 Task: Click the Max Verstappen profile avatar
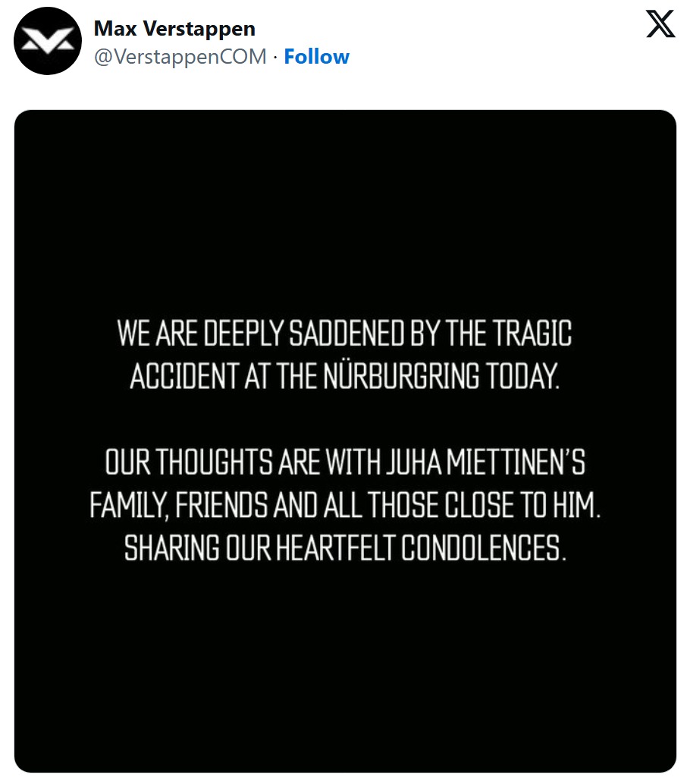[48, 41]
